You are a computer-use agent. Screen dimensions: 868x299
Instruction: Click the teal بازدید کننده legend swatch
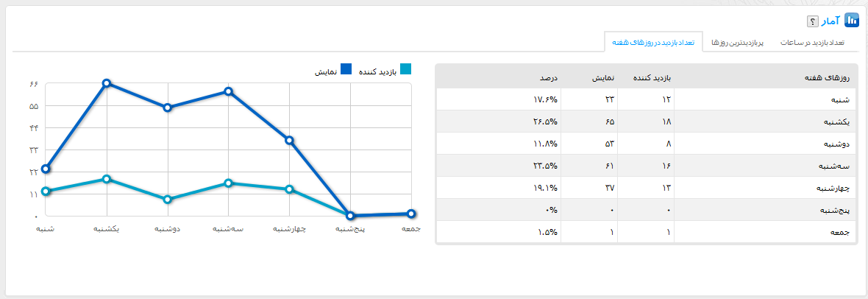(406, 70)
